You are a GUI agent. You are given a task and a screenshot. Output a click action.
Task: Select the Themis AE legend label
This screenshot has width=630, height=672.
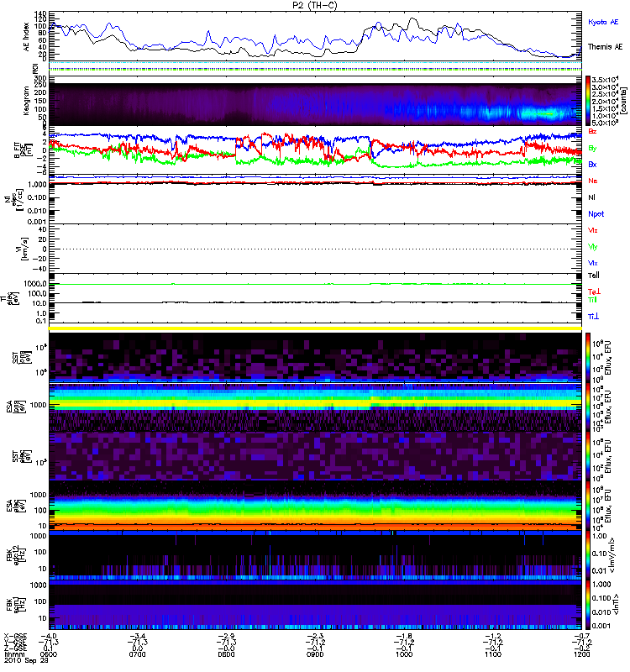pos(605,47)
